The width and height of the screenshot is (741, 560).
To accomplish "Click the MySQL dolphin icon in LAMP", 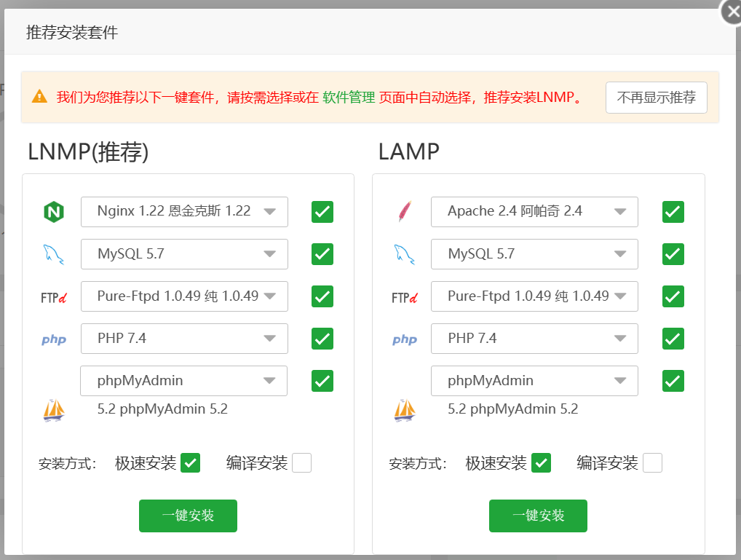I will 404,254.
